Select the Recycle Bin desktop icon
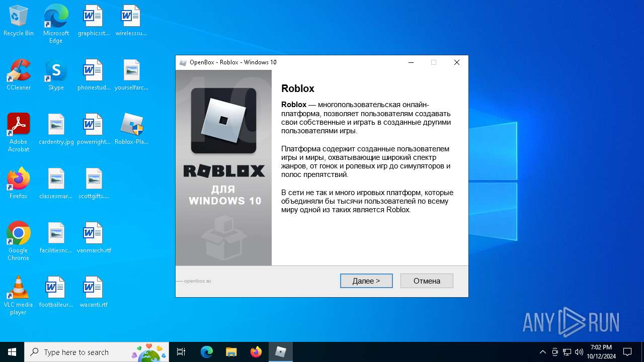Viewport: 644px width, 362px height. [19, 21]
